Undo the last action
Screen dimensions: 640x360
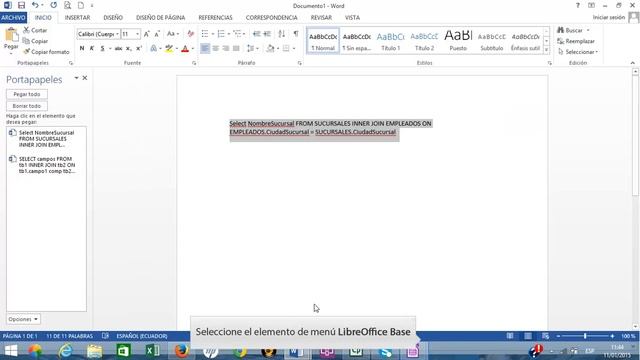coord(35,6)
